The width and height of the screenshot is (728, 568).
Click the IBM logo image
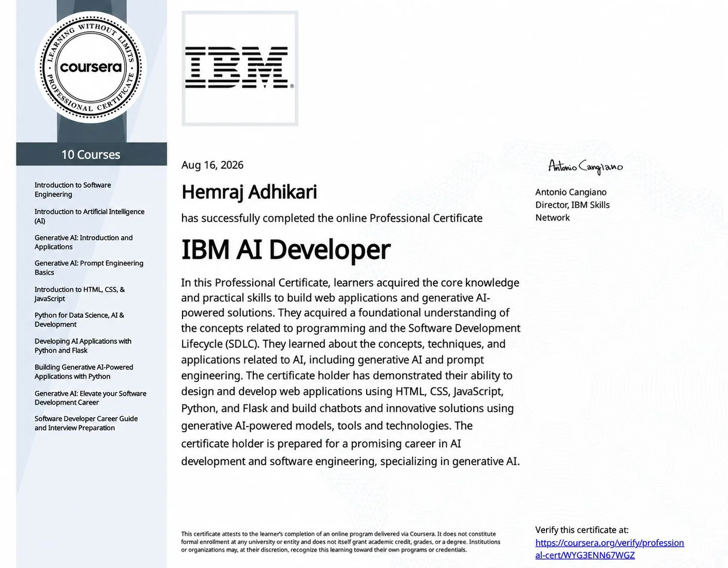(x=240, y=68)
